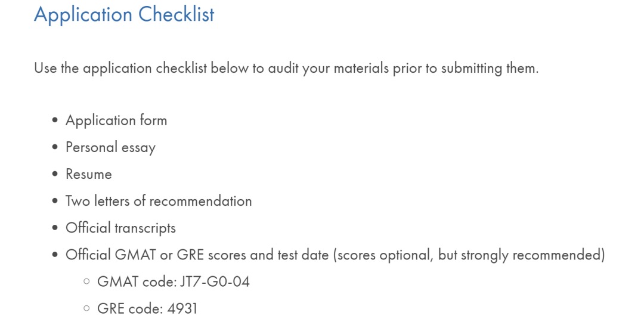Click the bullet beside Two letters of recommendation
Screen dimensions: 644x325
click(x=55, y=201)
